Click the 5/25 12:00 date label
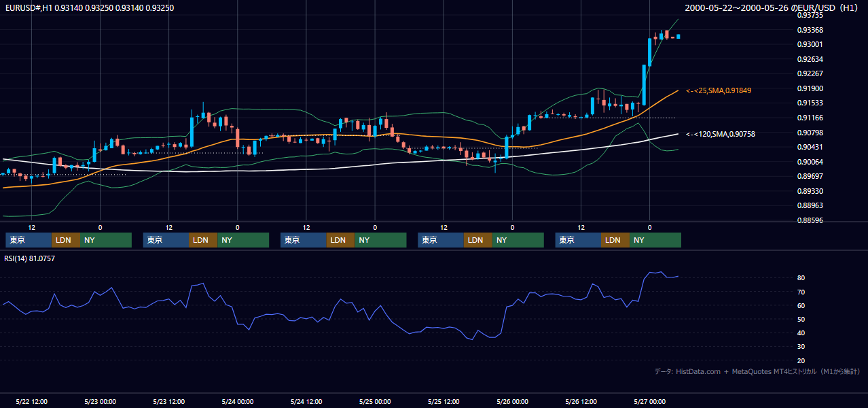 (444, 402)
